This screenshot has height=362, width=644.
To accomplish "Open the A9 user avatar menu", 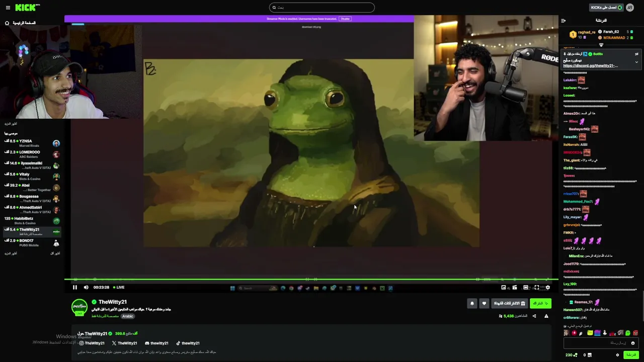I will [x=629, y=8].
